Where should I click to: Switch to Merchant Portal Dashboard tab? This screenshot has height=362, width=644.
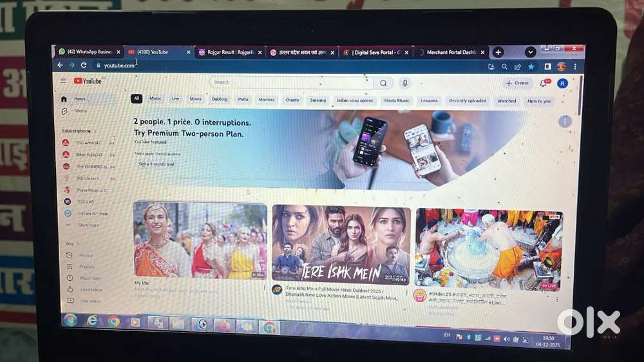point(451,53)
